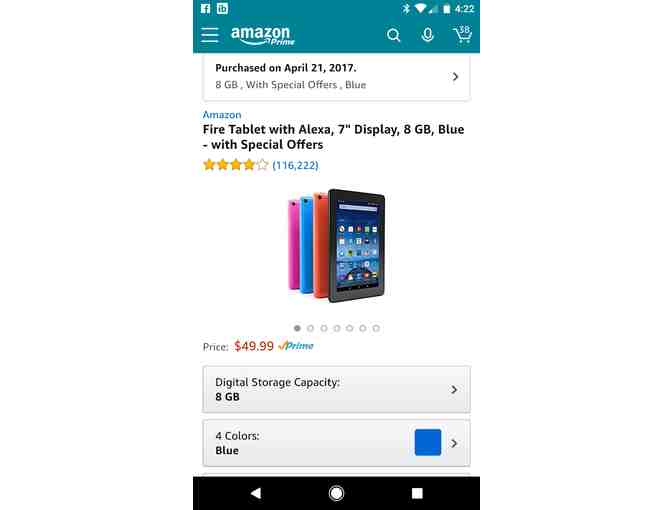This screenshot has width=672, height=510.
Task: Tap the four-star rating graphic
Action: tap(236, 165)
